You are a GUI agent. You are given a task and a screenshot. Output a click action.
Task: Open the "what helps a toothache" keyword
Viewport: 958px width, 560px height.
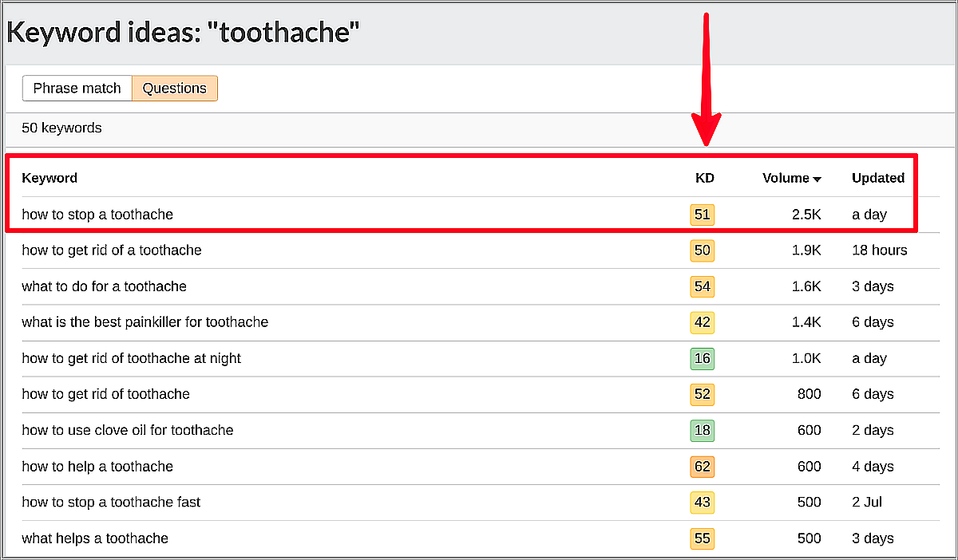(x=95, y=538)
